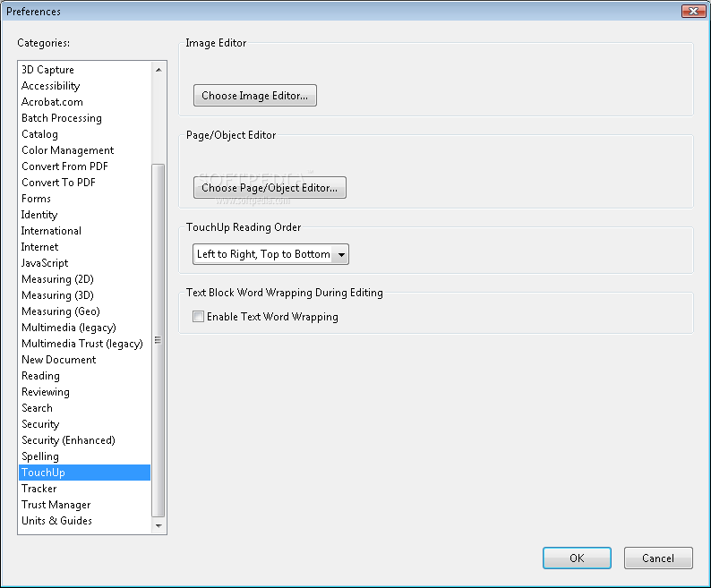Open Search preferences
711x588 pixels.
tap(84, 408)
